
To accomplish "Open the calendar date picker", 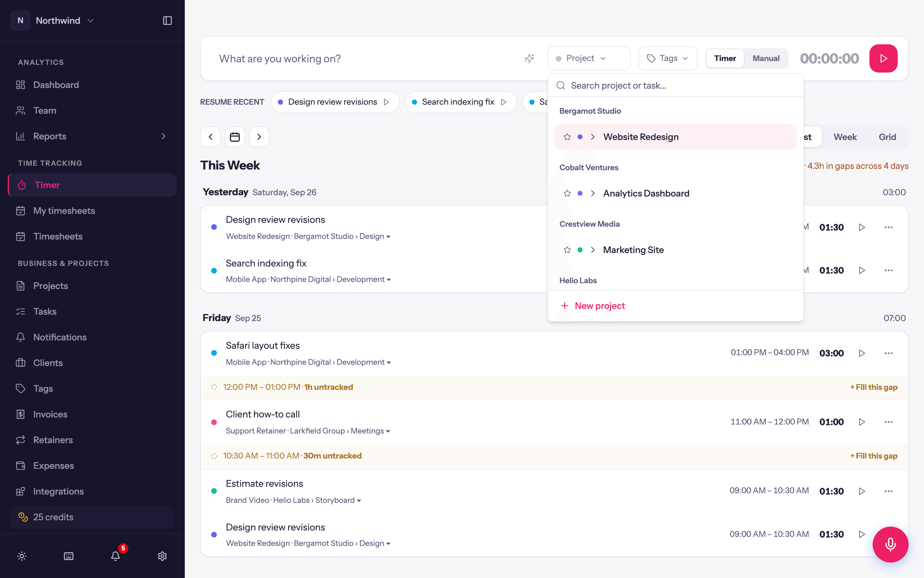I will pos(235,137).
